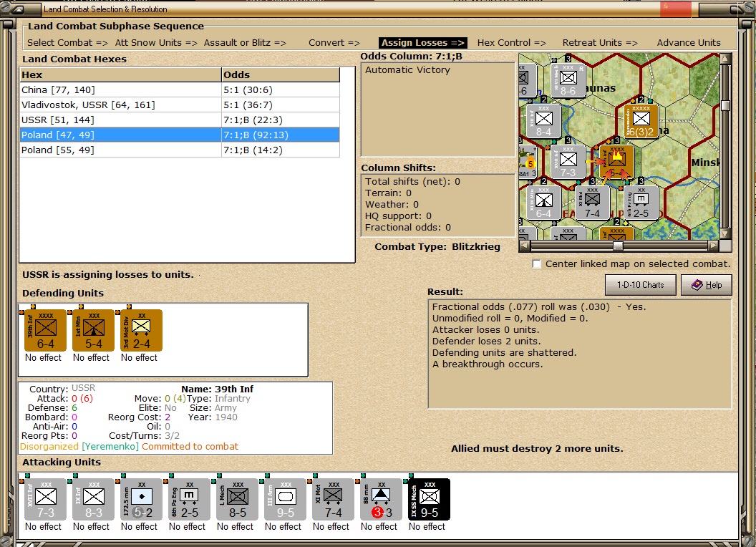Click the 172.5 mm artillery 5-2 unit
Image resolution: width=756 pixels, height=547 pixels.
pos(141,499)
